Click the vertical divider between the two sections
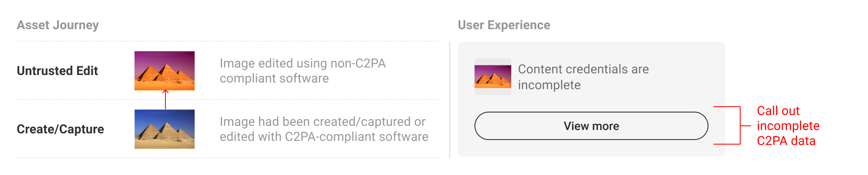This screenshot has width=868, height=175. tap(450, 100)
